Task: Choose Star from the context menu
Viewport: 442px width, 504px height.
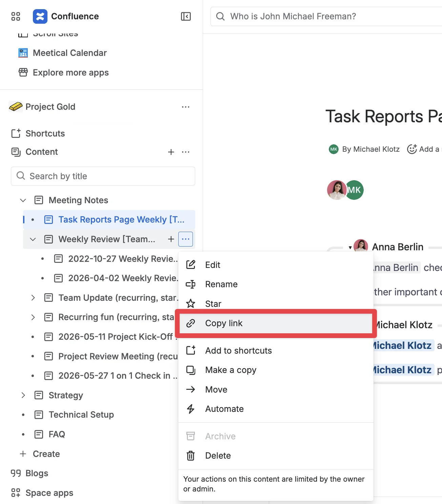Action: [x=276, y=304]
